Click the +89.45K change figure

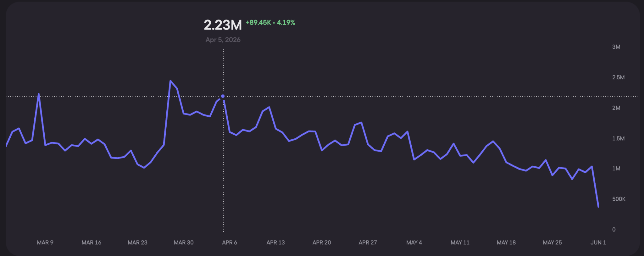click(258, 23)
